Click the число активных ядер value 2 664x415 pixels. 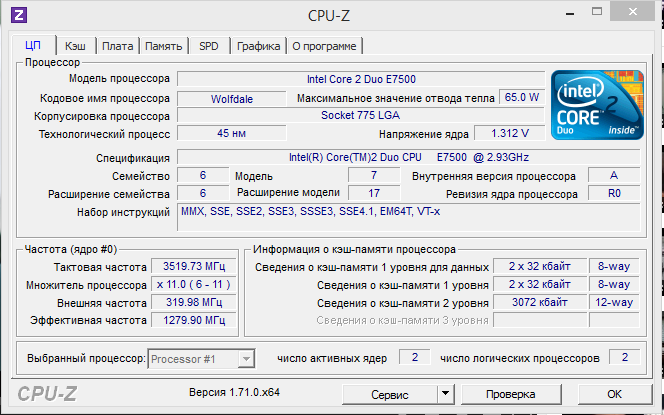tap(415, 357)
